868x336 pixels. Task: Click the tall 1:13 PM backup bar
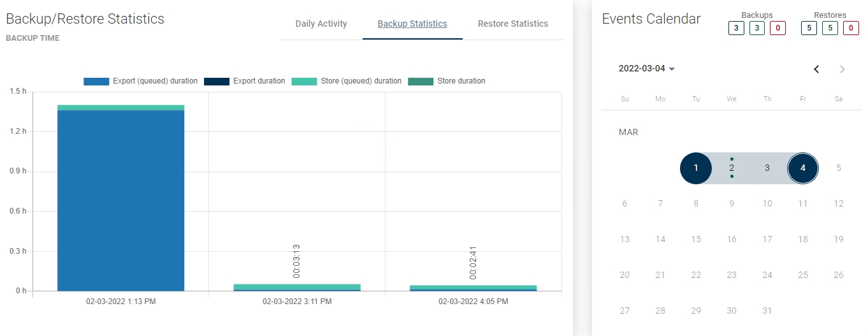[120, 198]
